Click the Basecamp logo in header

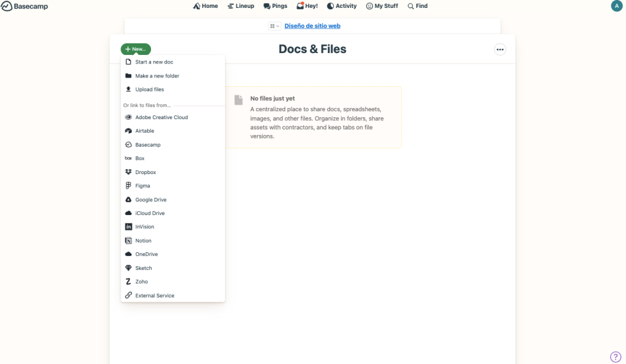coord(24,6)
